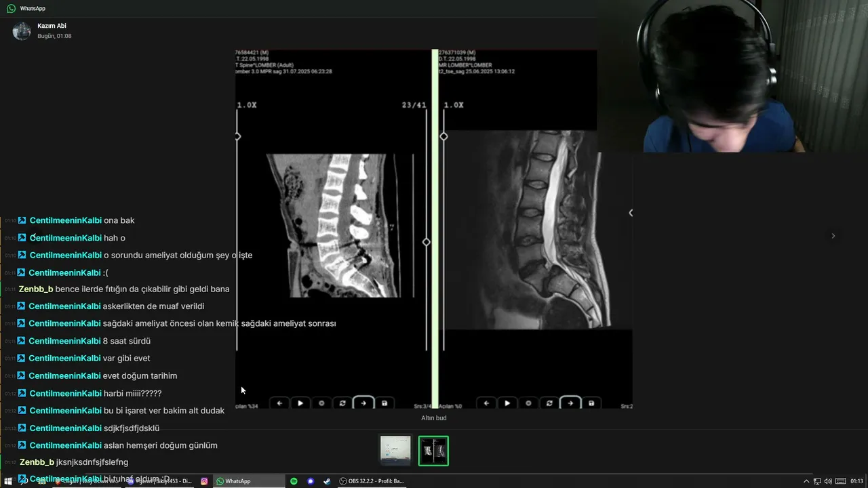Click volume speaker icon in tray

coord(828,481)
